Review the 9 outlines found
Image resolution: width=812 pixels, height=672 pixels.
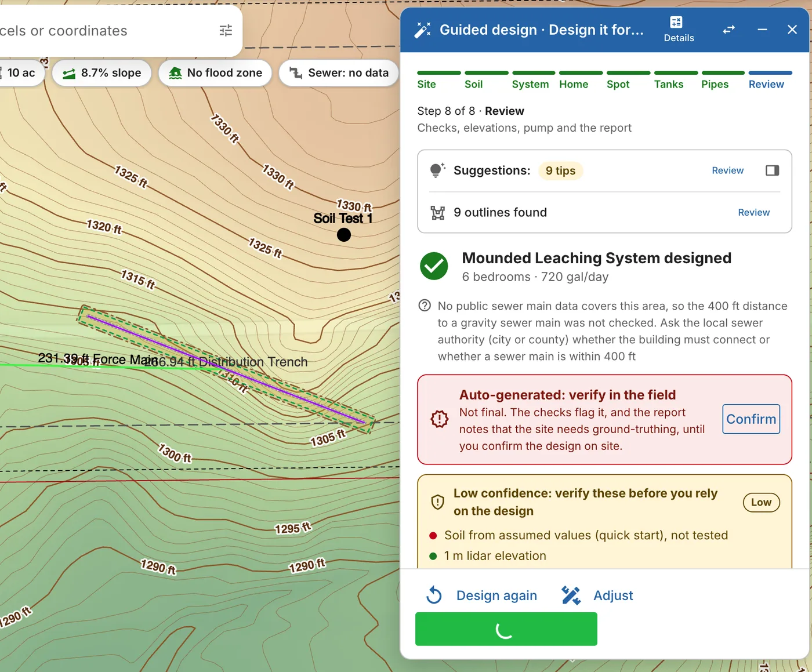click(x=753, y=213)
